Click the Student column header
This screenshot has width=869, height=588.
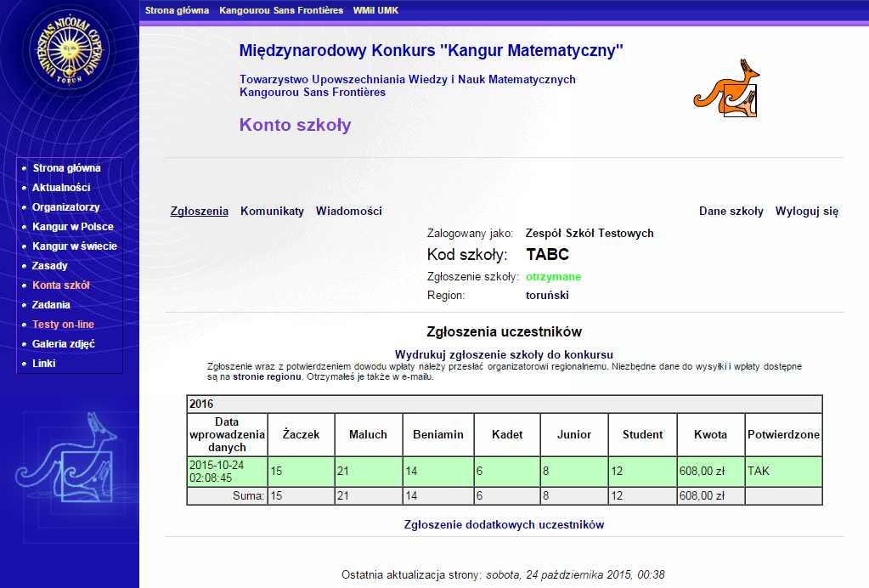tap(642, 434)
